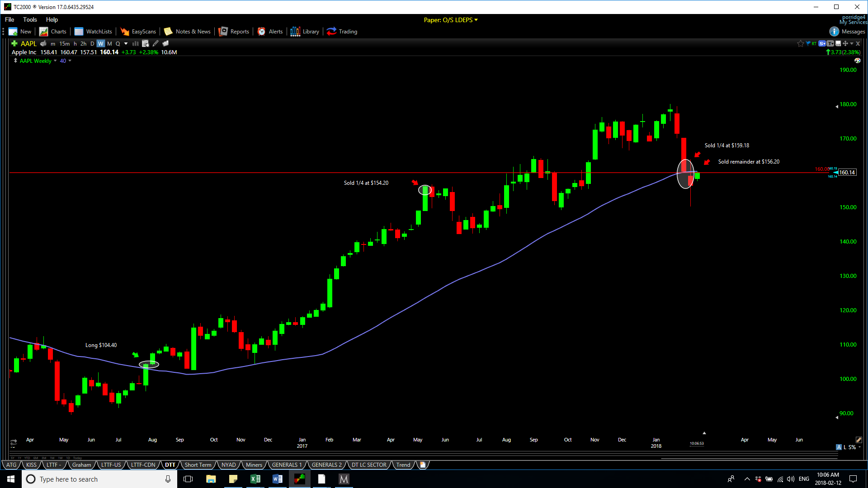Switch timeframe to 15m

coord(65,44)
